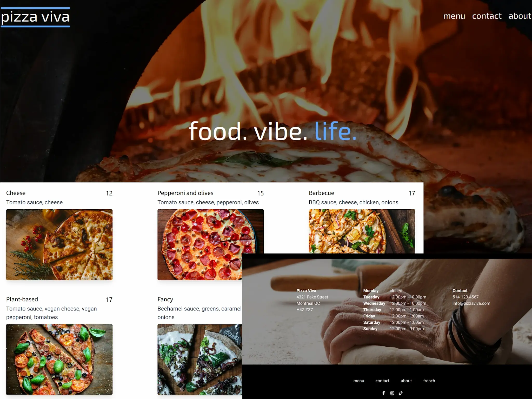Switch to French language option
The image size is (532, 399).
[429, 380]
